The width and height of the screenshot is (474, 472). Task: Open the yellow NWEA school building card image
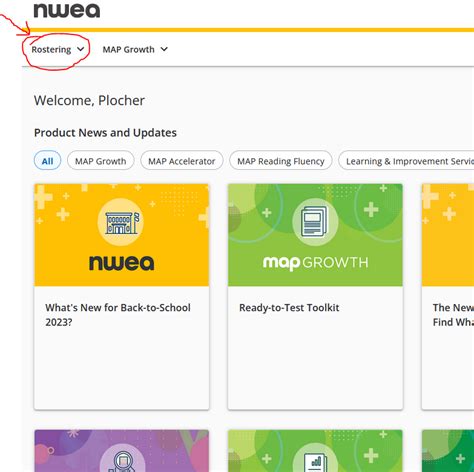pyautogui.click(x=122, y=235)
